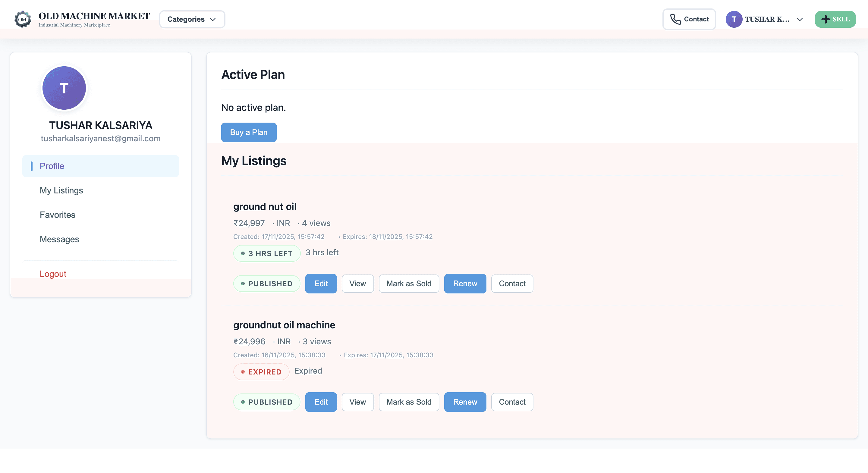868x473 pixels.
Task: Click the large purple T profile avatar
Action: coord(64,88)
